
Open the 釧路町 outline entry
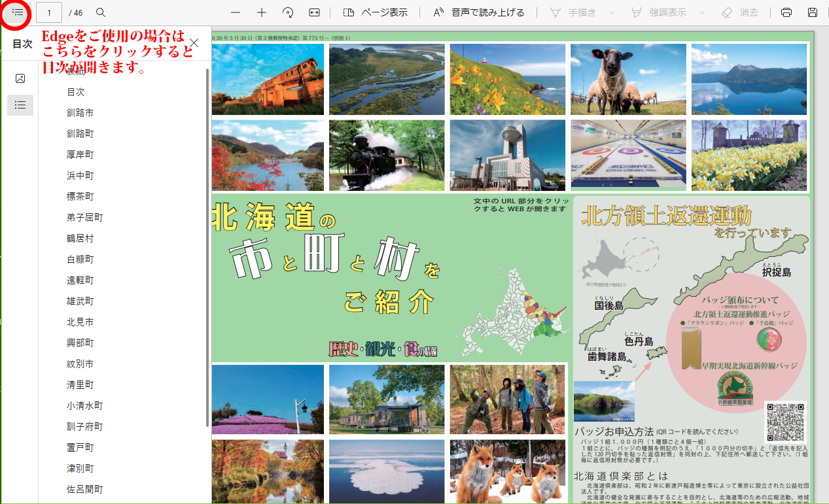click(x=80, y=134)
